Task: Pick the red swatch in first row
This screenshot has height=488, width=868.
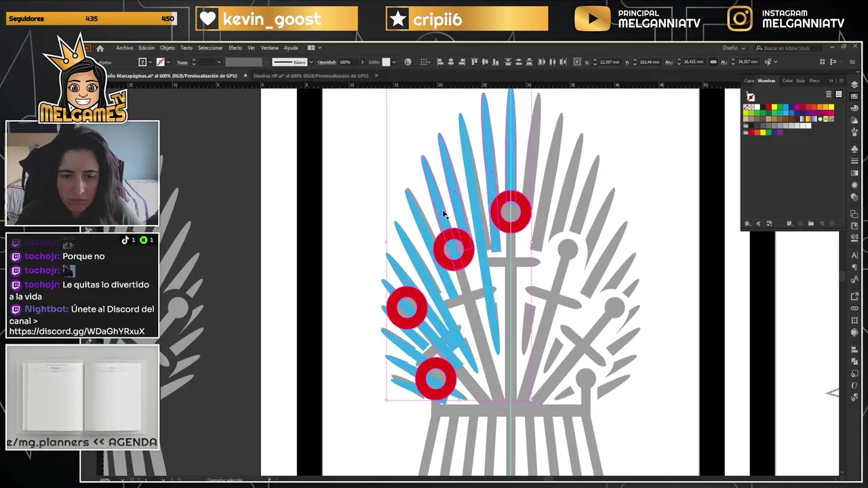Action: coord(768,107)
